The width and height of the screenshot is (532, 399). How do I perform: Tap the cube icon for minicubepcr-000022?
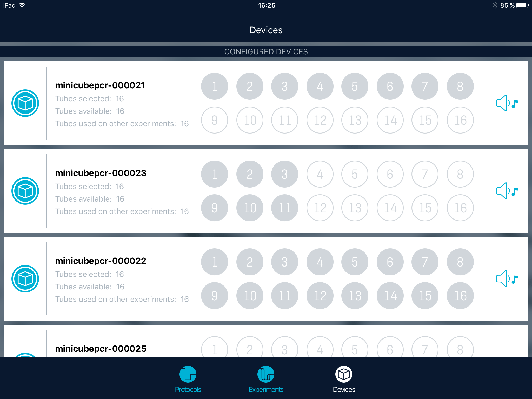point(25,279)
